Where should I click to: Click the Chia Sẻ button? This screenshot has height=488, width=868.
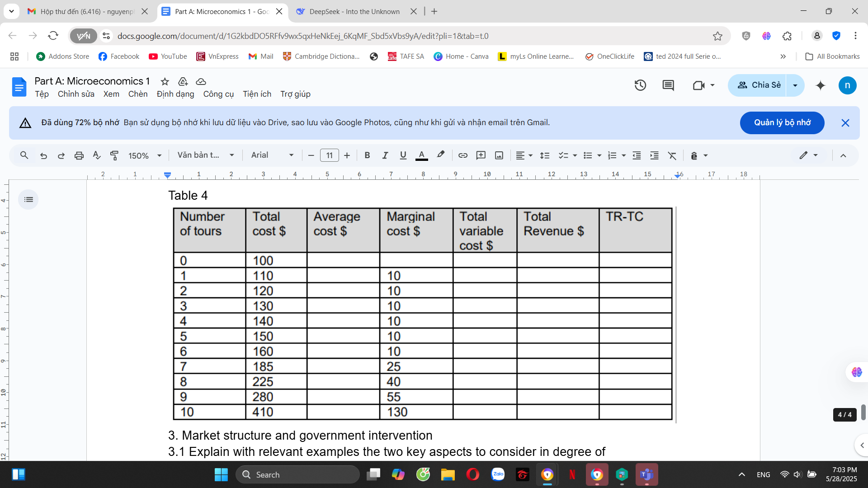tap(758, 85)
